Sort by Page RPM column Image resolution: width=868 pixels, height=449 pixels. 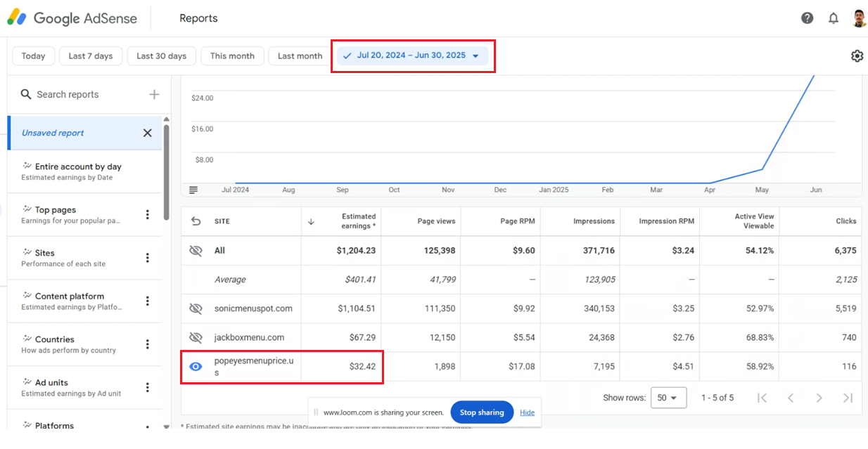pyautogui.click(x=516, y=221)
